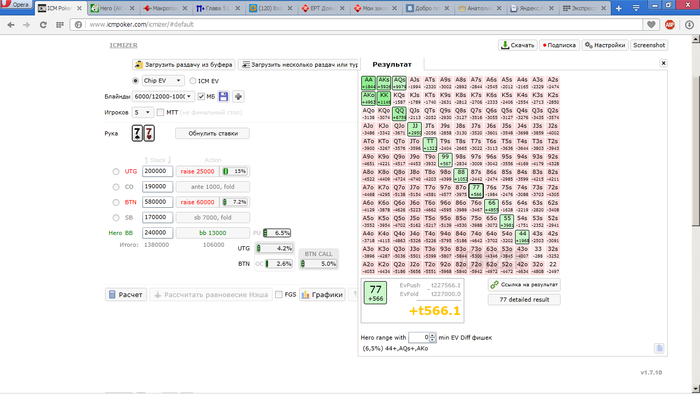The width and height of the screenshot is (700, 394).
Task: Click Ссылка на результат link button
Action: (524, 285)
